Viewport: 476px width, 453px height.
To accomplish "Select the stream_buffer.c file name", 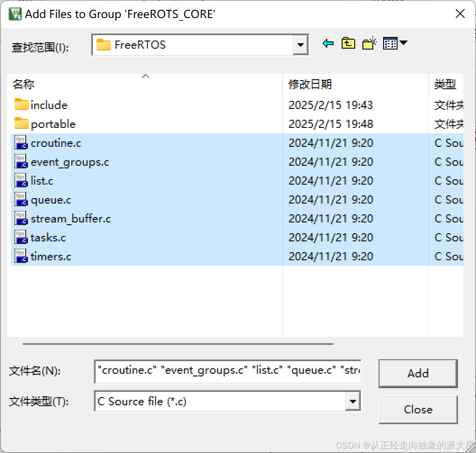I will (x=71, y=218).
